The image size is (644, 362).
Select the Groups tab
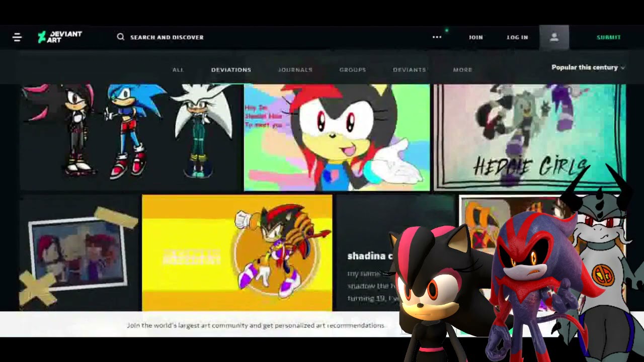click(x=353, y=70)
